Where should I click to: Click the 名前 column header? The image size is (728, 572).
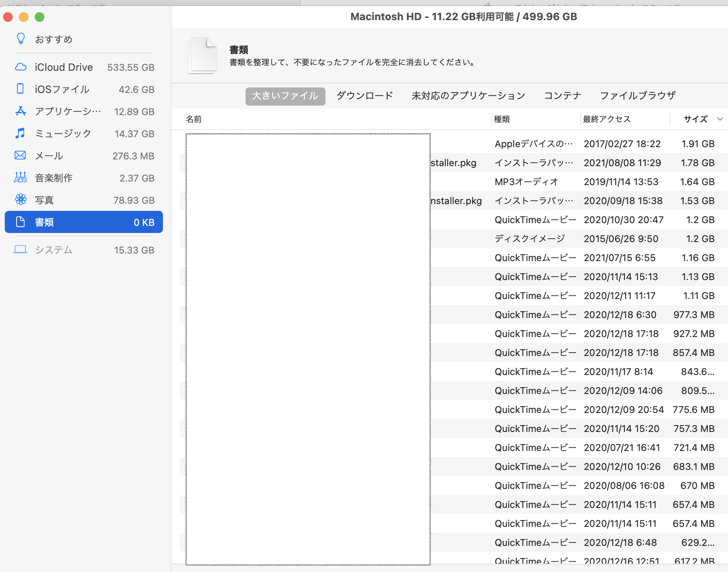tap(194, 119)
